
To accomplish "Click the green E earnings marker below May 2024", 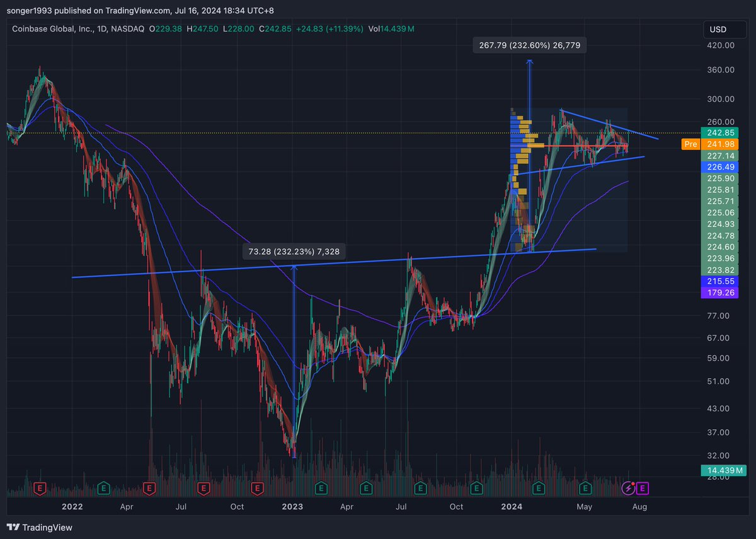I will 585,489.
